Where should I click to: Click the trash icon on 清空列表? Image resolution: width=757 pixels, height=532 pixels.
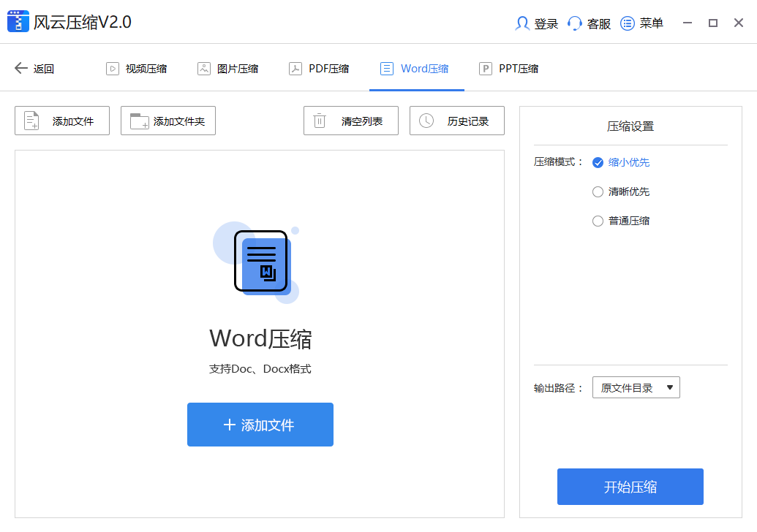click(320, 121)
